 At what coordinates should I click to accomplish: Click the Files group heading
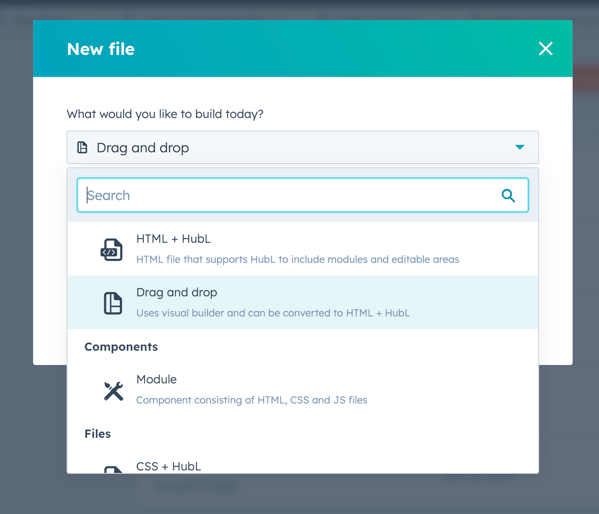pos(97,434)
